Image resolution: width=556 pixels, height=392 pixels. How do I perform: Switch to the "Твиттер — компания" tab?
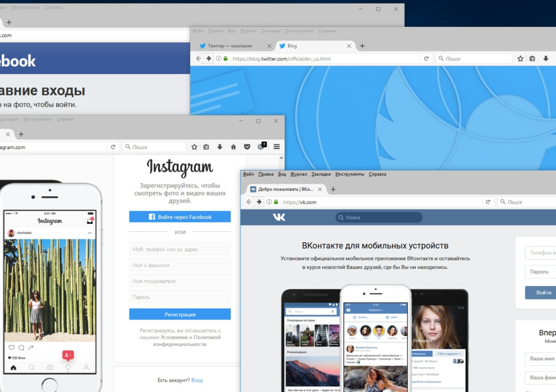pyautogui.click(x=230, y=46)
